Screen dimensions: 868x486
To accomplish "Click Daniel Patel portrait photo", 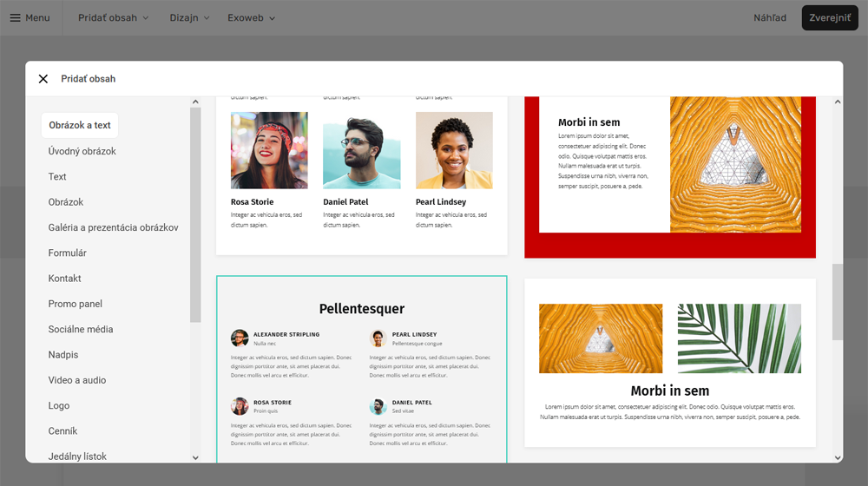I will (361, 150).
